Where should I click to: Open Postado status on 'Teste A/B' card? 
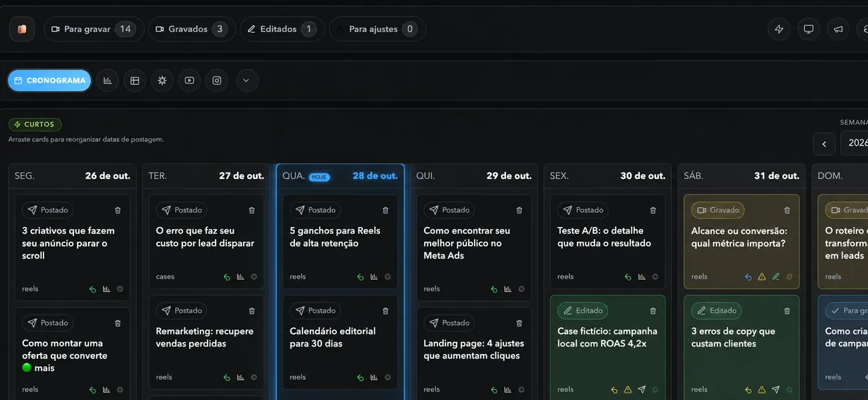click(x=583, y=210)
